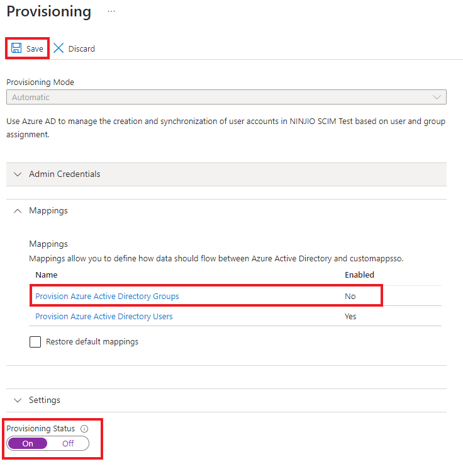Open the ellipsis menu beside Provisioning title

tap(111, 12)
